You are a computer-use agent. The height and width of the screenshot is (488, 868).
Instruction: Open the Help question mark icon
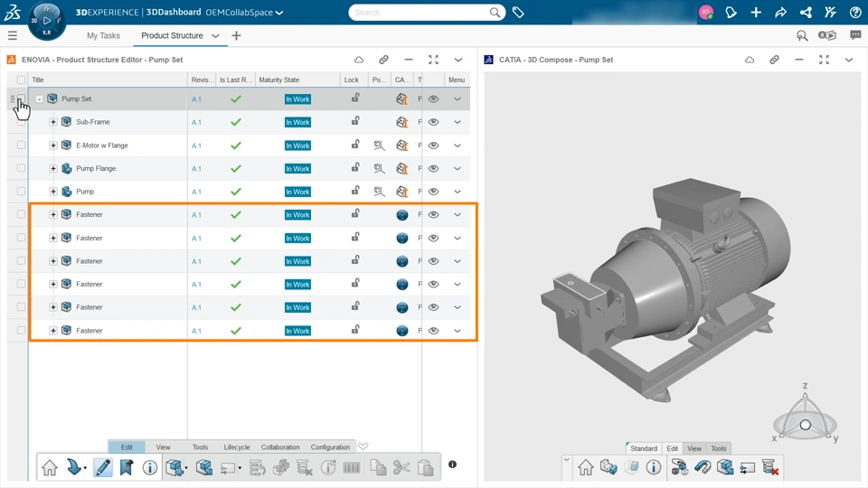pyautogui.click(x=855, y=12)
